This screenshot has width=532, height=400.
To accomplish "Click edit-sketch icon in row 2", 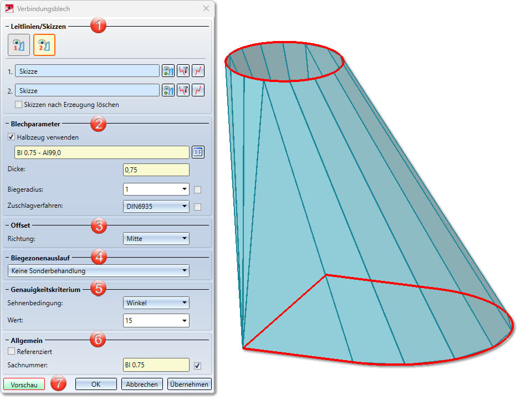I will tap(183, 90).
